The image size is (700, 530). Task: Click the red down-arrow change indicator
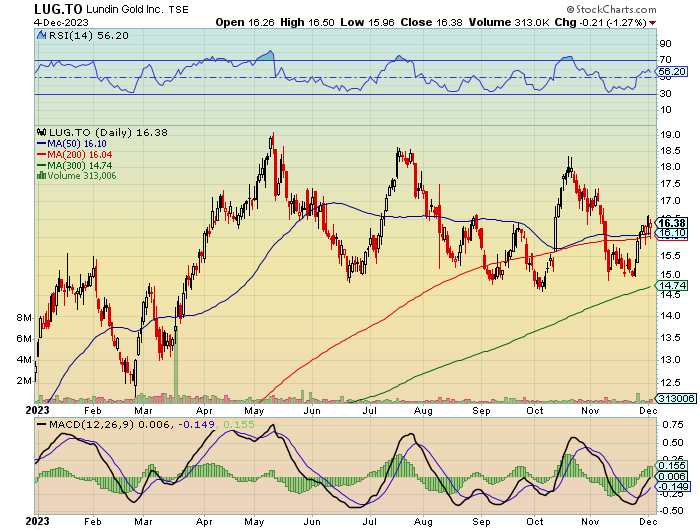[x=653, y=23]
